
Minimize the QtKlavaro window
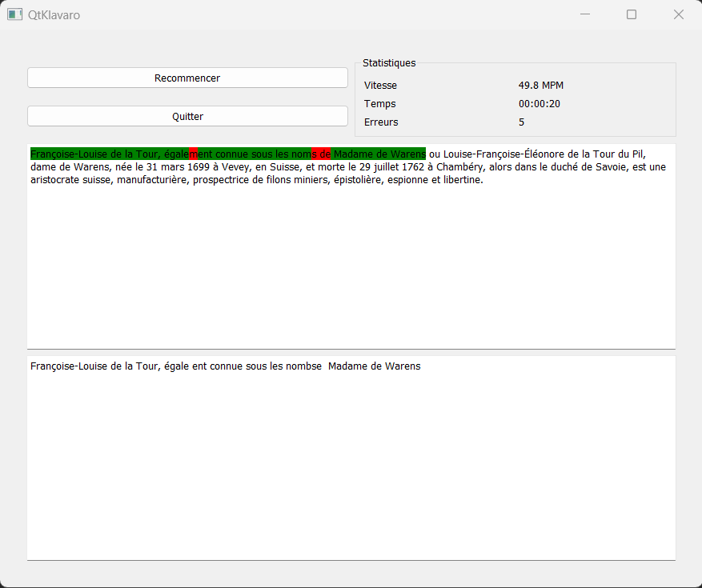[x=584, y=14]
